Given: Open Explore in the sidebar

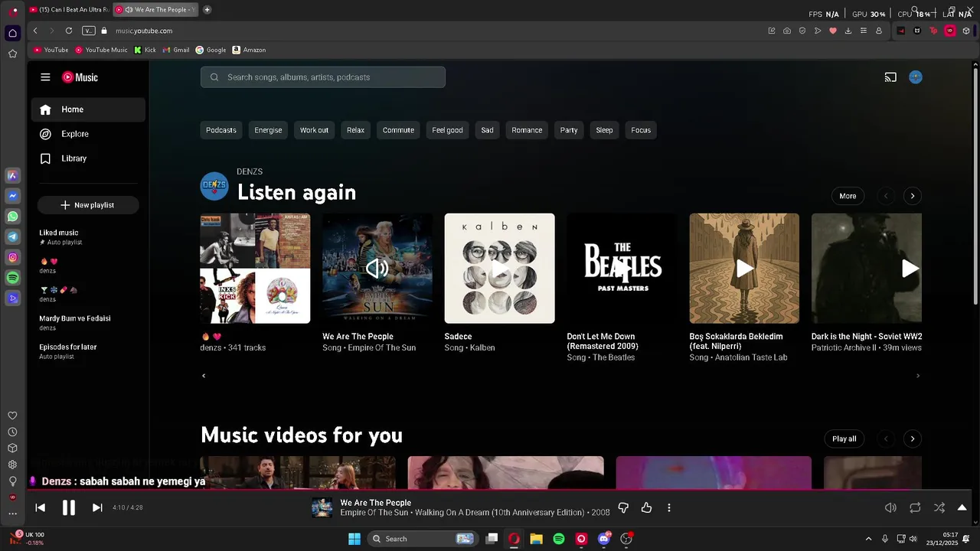Looking at the screenshot, I should pyautogui.click(x=88, y=134).
